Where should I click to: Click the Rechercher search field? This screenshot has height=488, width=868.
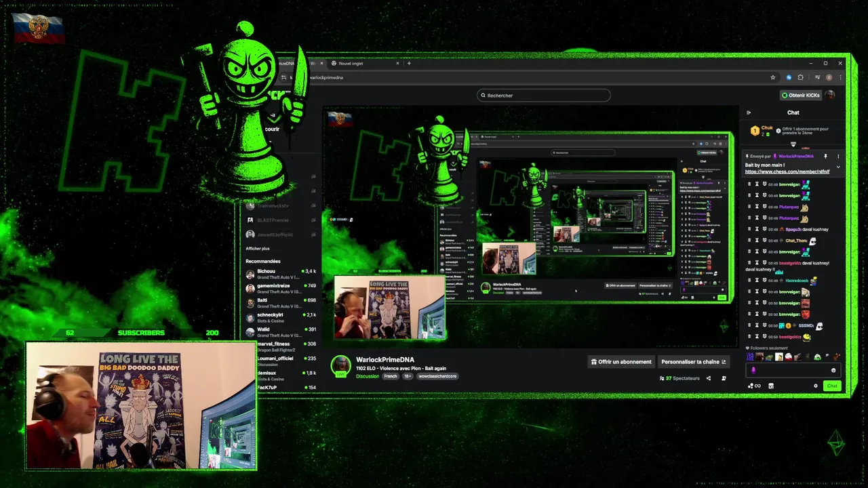(x=543, y=96)
